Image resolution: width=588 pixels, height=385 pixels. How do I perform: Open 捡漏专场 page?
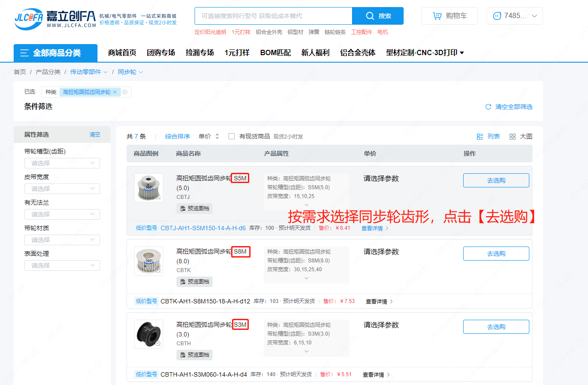pyautogui.click(x=200, y=53)
